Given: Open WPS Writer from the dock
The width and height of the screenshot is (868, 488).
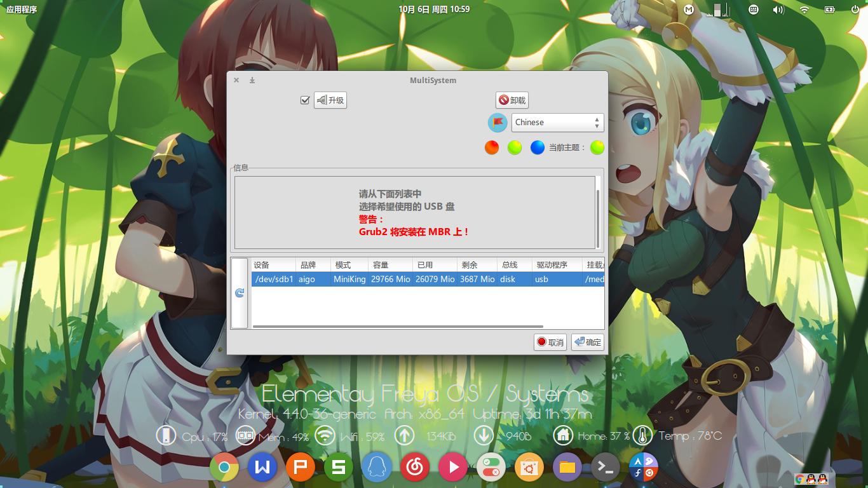Looking at the screenshot, I should pyautogui.click(x=262, y=466).
